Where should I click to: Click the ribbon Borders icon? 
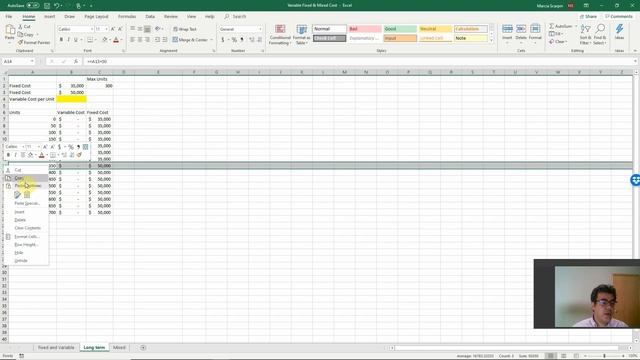click(90, 40)
